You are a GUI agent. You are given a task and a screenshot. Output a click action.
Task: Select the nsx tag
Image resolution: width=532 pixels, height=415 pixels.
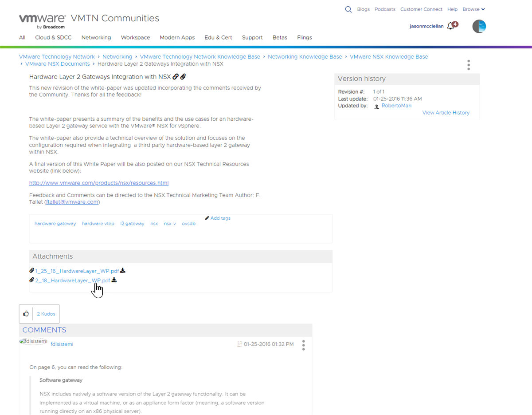pyautogui.click(x=154, y=224)
